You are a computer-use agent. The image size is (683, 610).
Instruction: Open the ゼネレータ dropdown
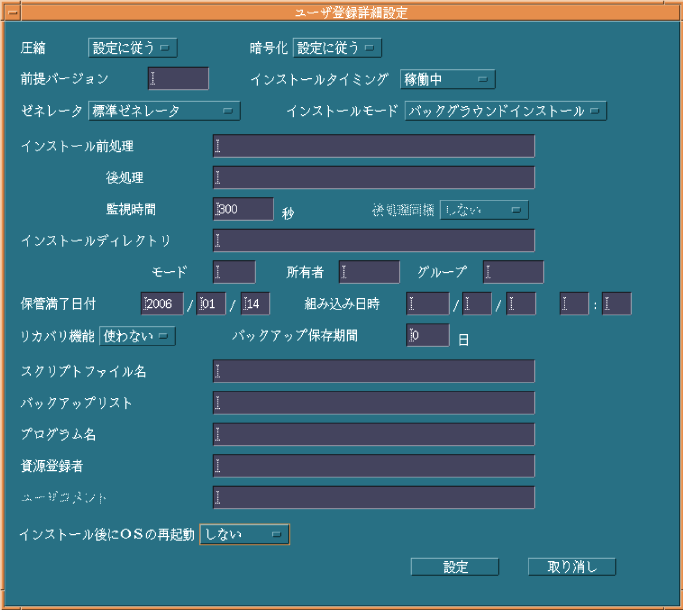(163, 111)
